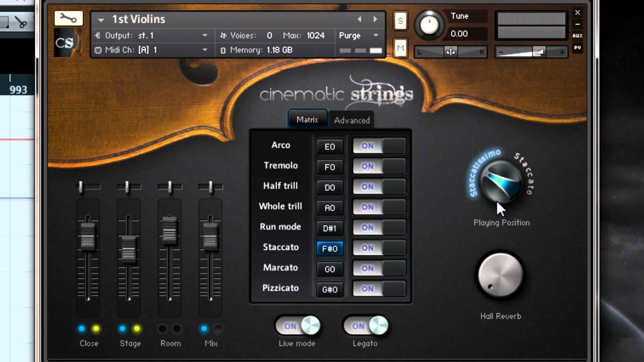Toggle Whole trill ON switch
Screen dimensions: 644x362
[x=379, y=207]
